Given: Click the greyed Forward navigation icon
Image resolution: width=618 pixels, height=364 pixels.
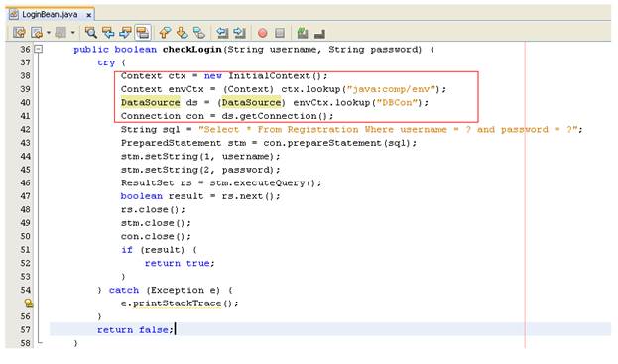Looking at the screenshot, I should pos(61,33).
